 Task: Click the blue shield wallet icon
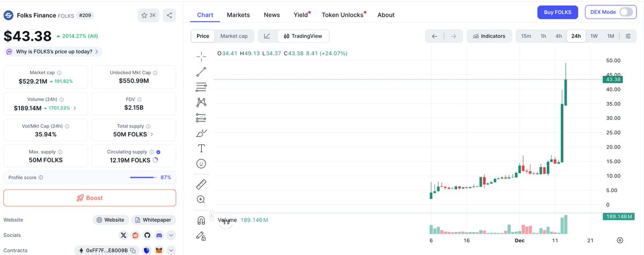tap(148, 251)
